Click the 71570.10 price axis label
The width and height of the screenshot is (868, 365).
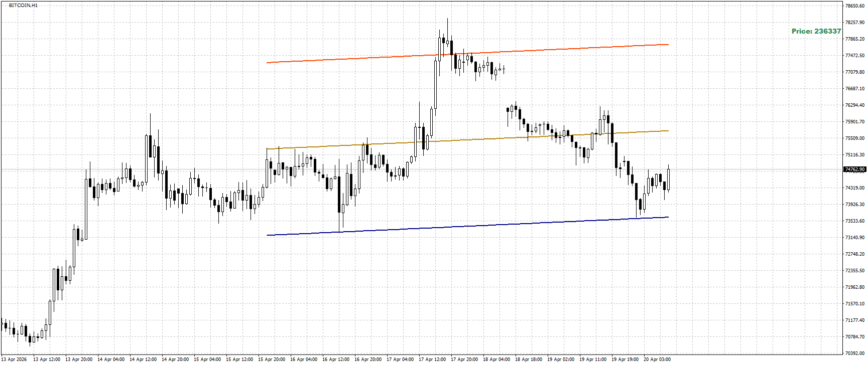tap(855, 304)
